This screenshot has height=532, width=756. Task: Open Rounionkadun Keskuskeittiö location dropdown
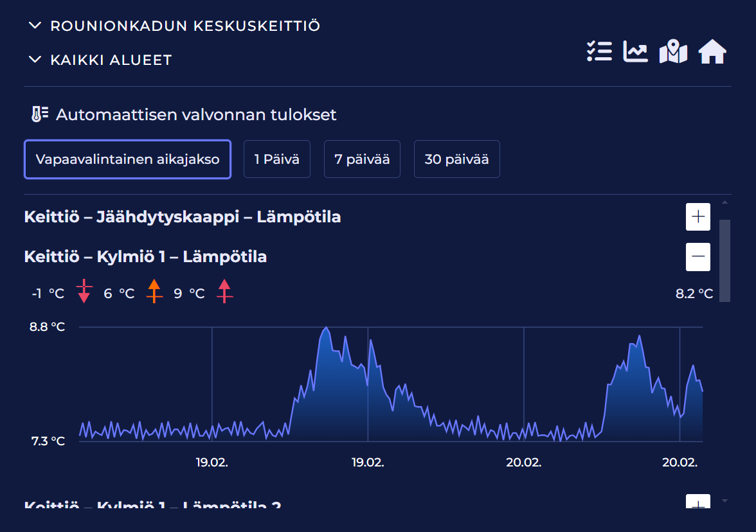point(175,26)
